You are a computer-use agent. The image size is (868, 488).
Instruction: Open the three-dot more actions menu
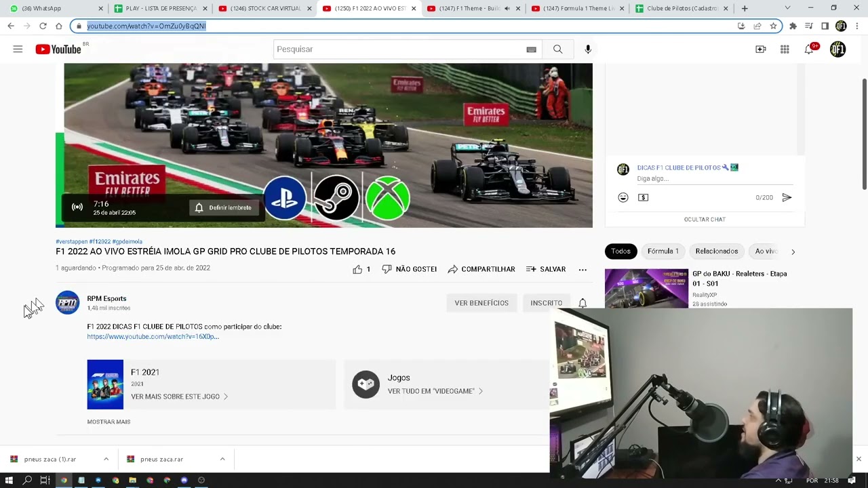[583, 269]
